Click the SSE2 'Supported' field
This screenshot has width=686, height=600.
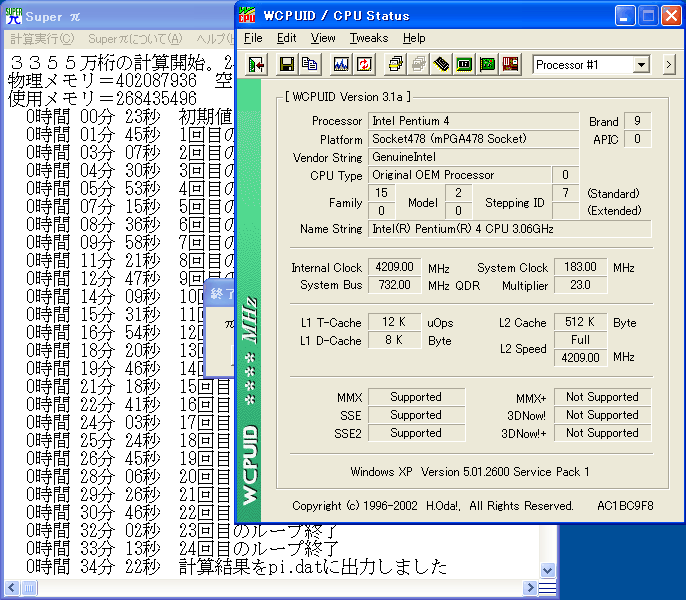[416, 433]
